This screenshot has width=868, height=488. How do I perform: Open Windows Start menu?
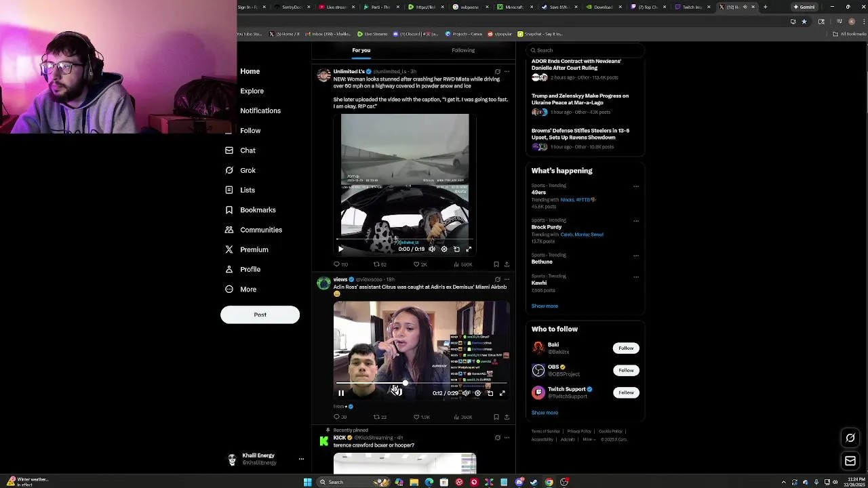307,483
